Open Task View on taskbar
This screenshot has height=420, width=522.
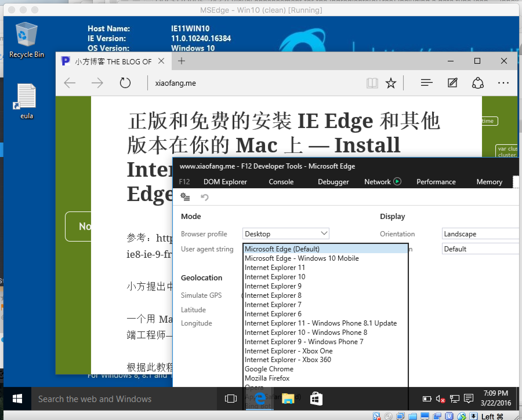pyautogui.click(x=231, y=399)
